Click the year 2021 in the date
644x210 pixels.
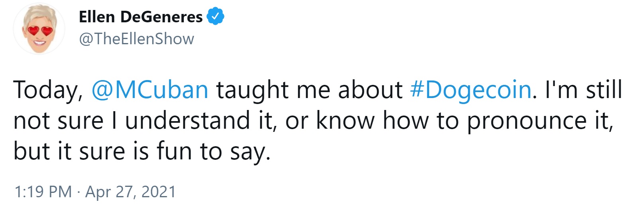(x=158, y=192)
